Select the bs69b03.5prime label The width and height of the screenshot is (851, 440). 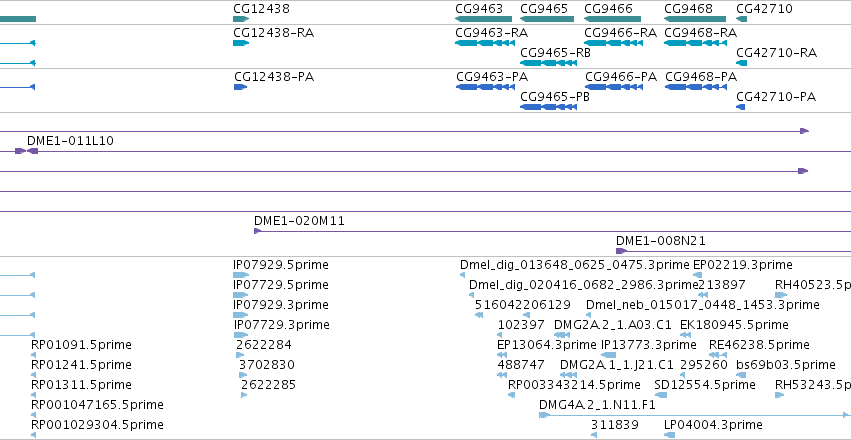tap(786, 365)
